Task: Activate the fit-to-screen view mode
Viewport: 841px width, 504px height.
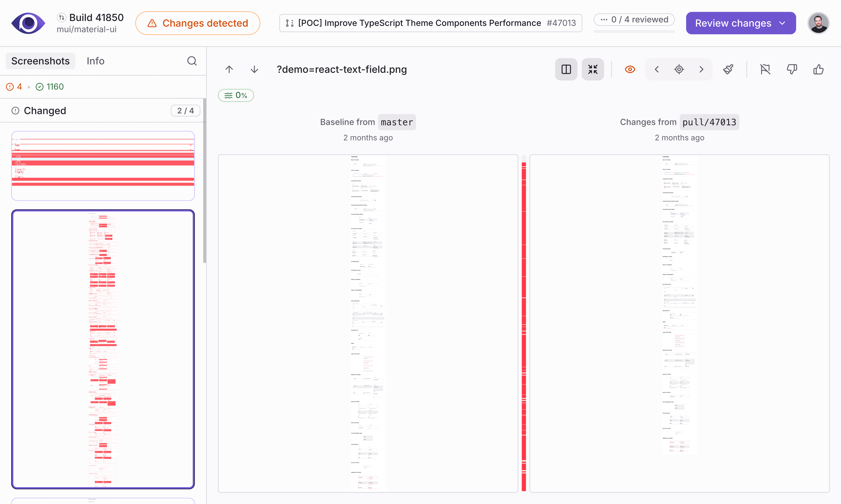Action: pos(592,69)
